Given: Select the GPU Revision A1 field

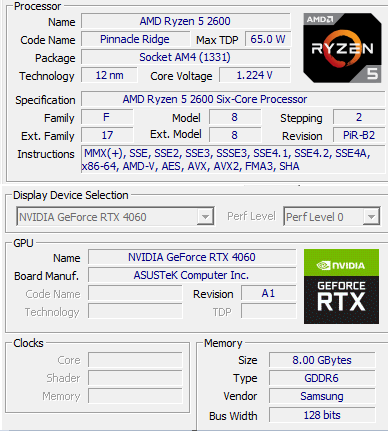Looking at the screenshot, I should coord(269,293).
